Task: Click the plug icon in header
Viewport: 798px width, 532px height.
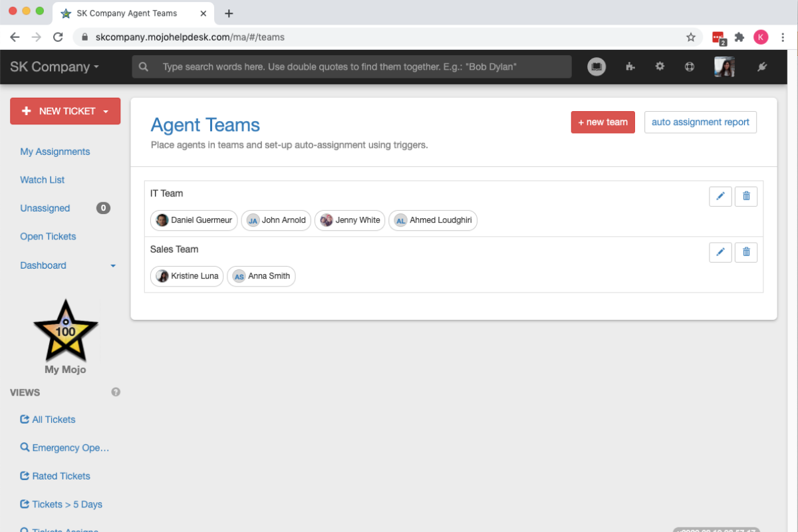Action: (762, 66)
